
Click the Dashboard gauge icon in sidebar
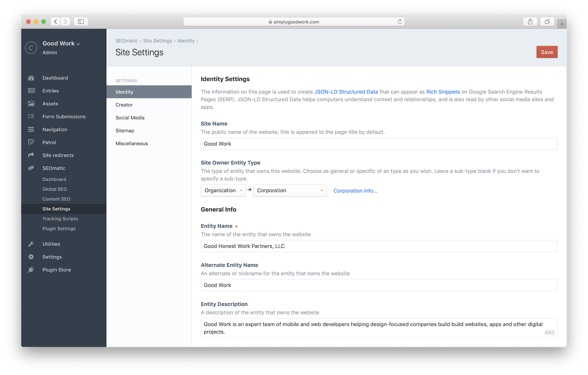tap(31, 78)
